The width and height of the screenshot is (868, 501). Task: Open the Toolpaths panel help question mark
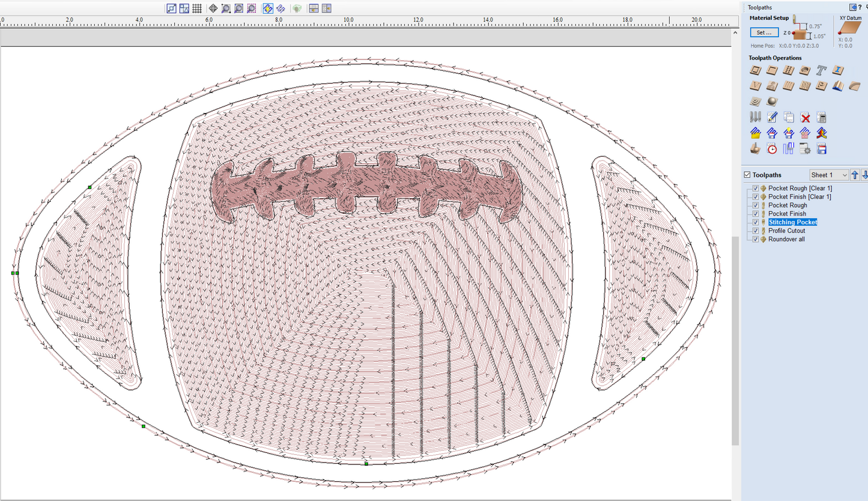pos(860,7)
